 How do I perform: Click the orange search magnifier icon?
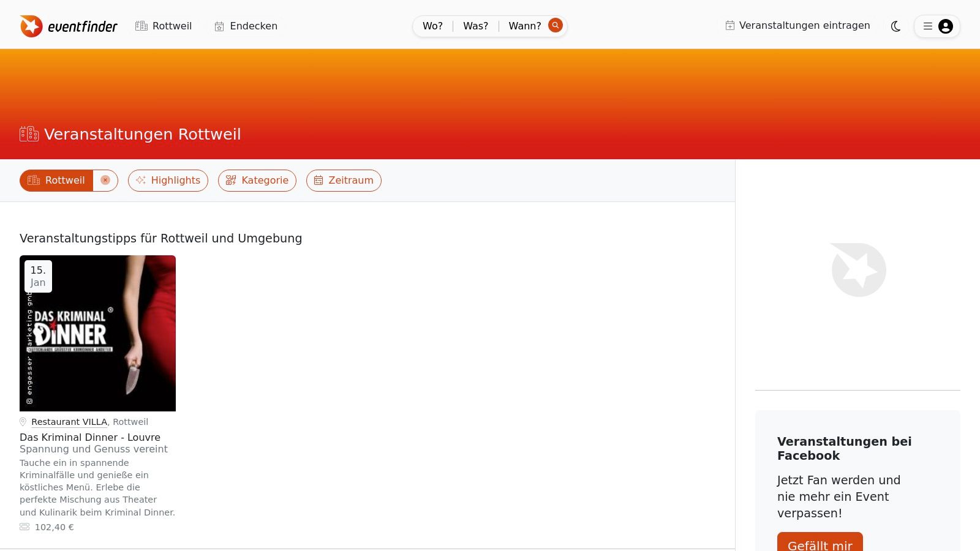pyautogui.click(x=555, y=25)
